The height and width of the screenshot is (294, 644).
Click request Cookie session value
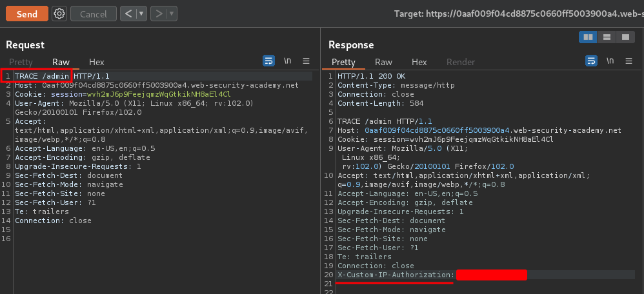159,94
